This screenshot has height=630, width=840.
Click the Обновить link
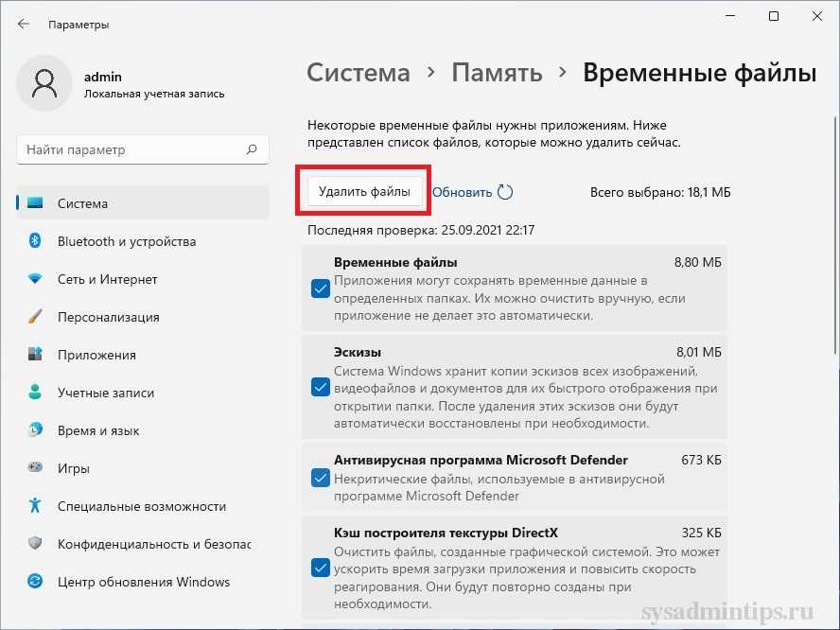(x=462, y=192)
